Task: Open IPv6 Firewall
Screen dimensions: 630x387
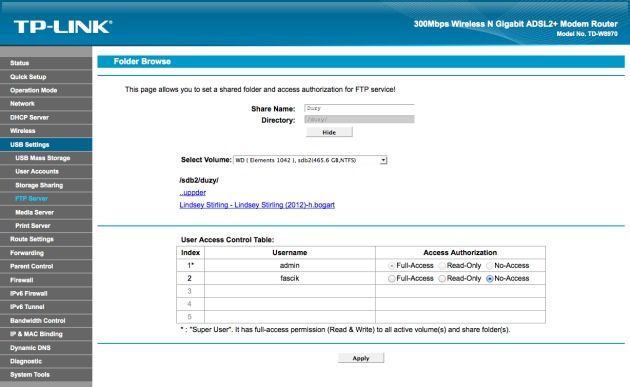Action: click(x=46, y=293)
